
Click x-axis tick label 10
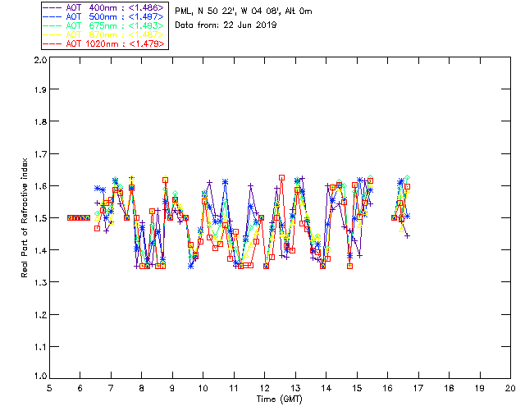[203, 388]
